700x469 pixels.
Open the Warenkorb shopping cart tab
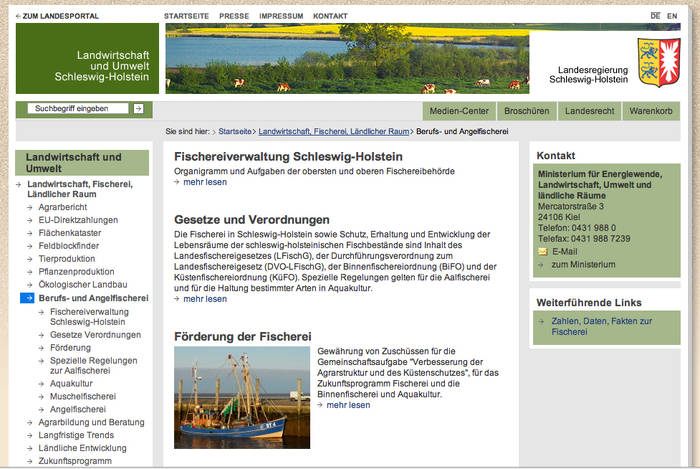tap(651, 111)
